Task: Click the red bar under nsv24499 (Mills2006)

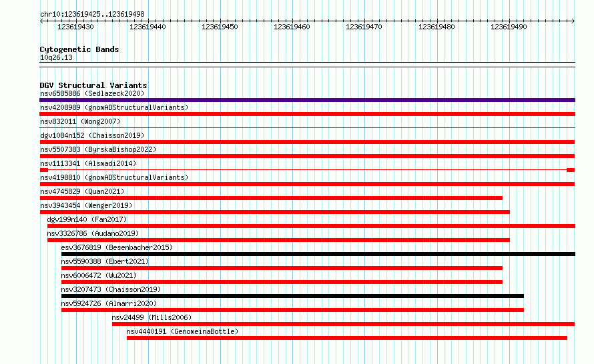Action: click(343, 324)
